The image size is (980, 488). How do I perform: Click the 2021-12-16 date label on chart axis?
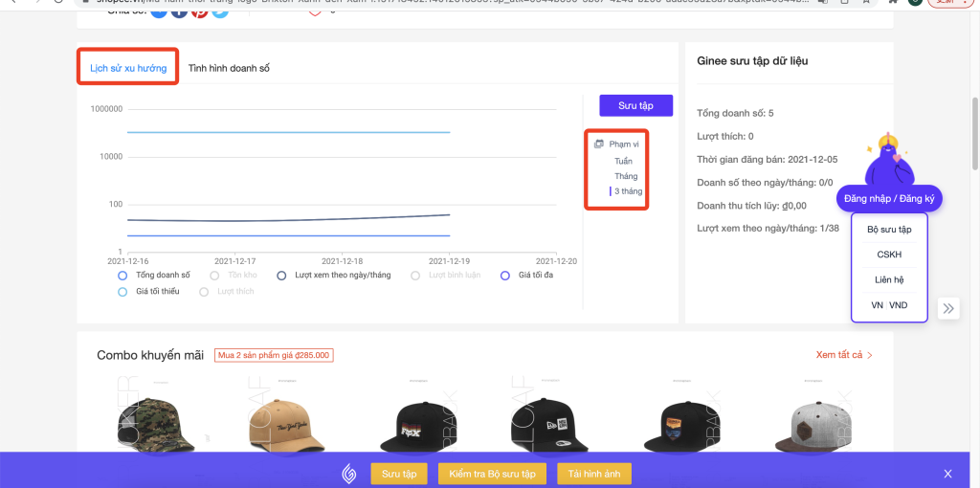coord(128,261)
